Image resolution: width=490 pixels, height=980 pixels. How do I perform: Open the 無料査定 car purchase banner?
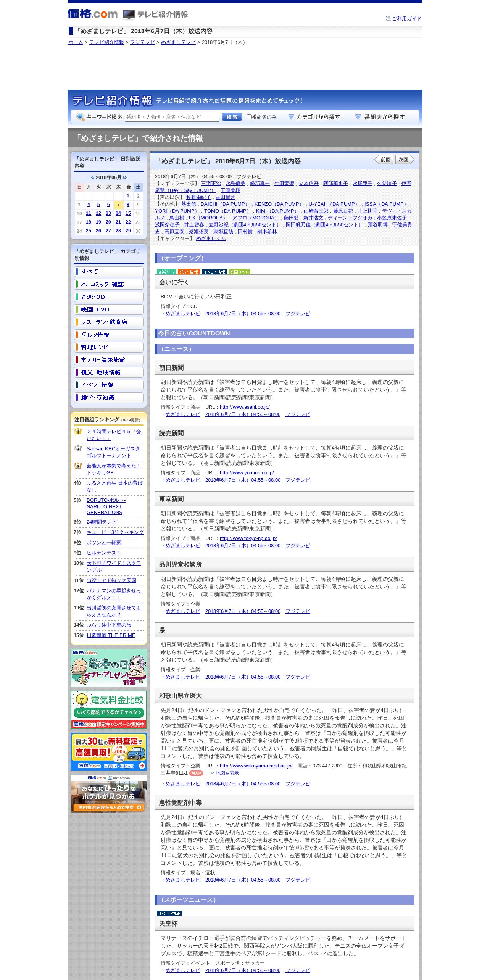[109, 752]
